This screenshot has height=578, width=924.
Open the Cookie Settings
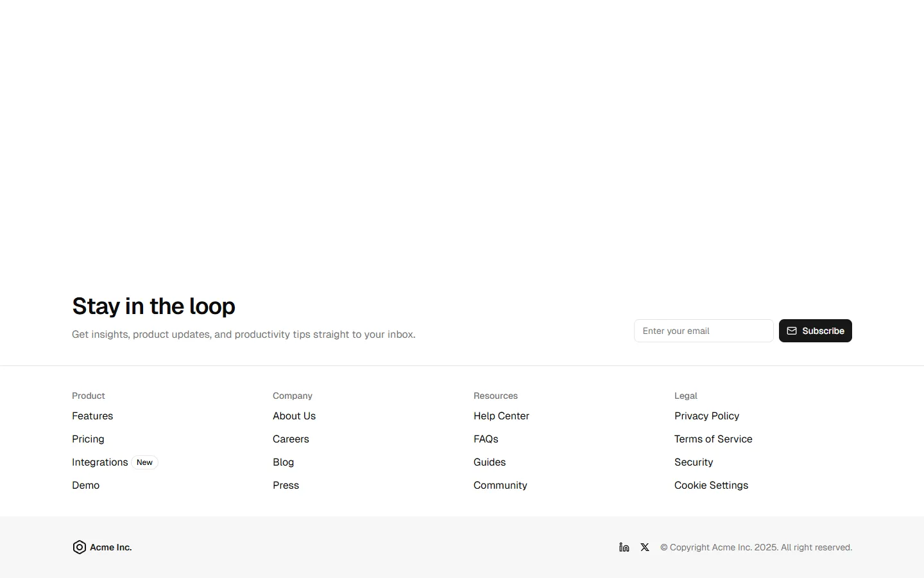point(711,485)
